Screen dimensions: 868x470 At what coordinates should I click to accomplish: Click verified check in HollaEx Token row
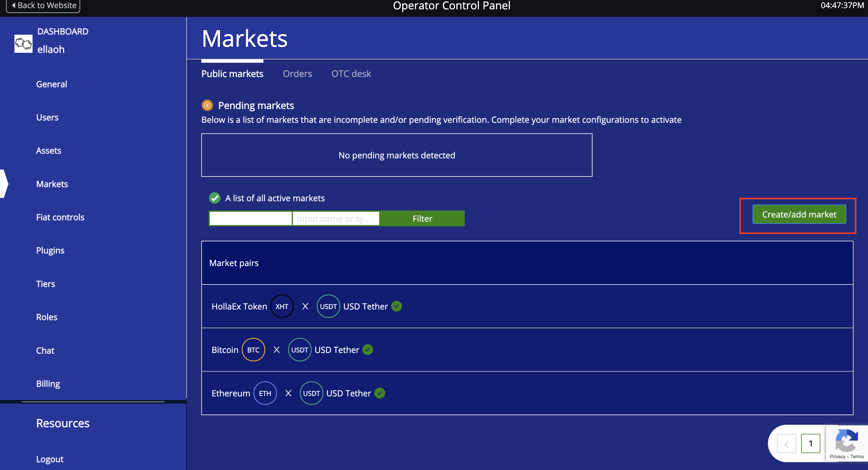pos(397,306)
